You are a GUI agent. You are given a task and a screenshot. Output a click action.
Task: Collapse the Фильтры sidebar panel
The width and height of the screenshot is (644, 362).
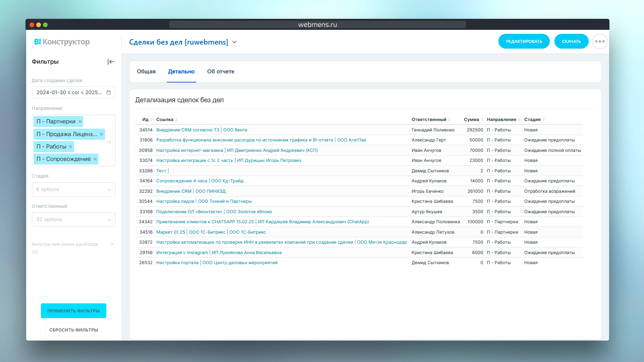[x=111, y=62]
